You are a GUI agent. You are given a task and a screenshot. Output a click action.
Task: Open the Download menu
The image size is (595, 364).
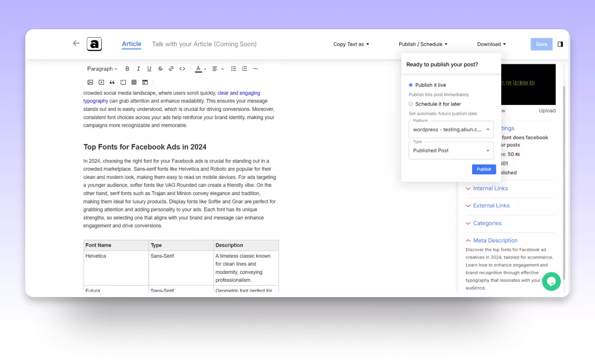[x=491, y=44]
